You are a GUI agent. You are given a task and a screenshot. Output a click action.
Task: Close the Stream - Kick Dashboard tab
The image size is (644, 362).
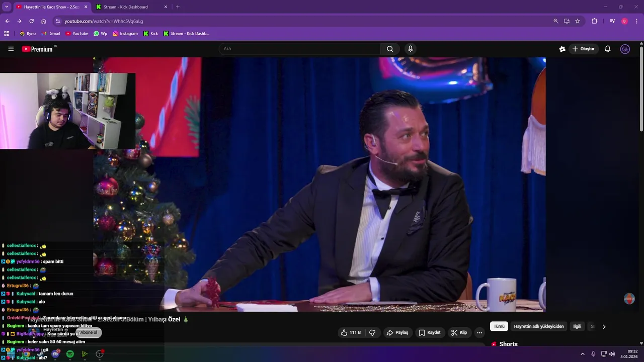(166, 7)
